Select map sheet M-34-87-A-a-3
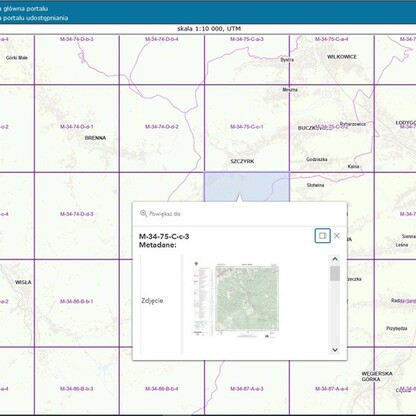416x416 pixels. [247, 389]
